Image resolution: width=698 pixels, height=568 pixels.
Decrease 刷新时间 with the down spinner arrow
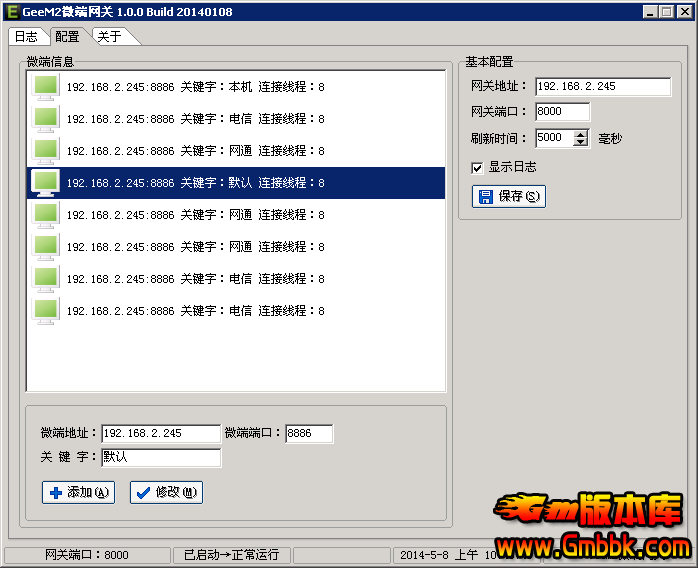point(580,143)
